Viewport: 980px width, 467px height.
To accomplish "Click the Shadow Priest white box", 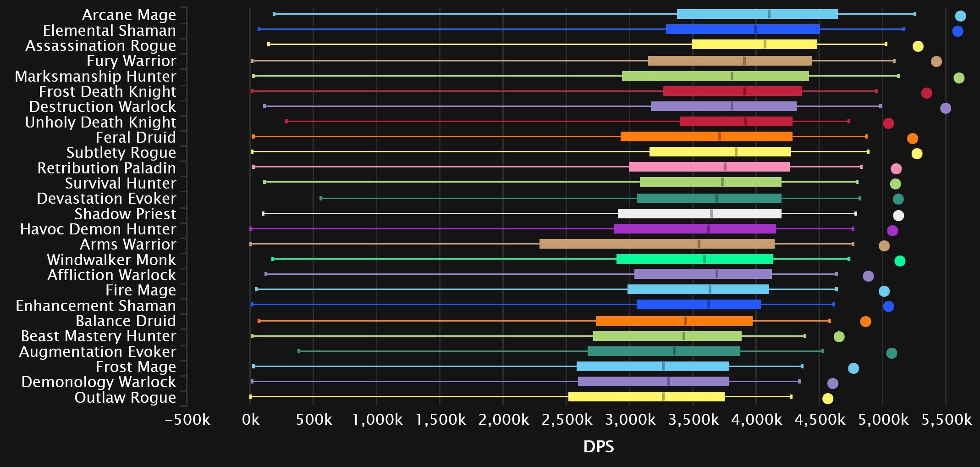I will click(699, 214).
